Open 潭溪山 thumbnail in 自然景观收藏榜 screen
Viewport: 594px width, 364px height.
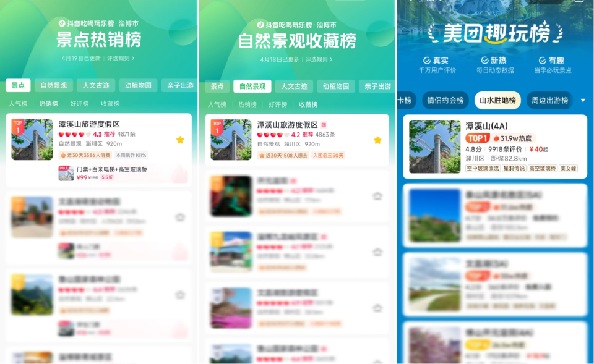(x=231, y=140)
